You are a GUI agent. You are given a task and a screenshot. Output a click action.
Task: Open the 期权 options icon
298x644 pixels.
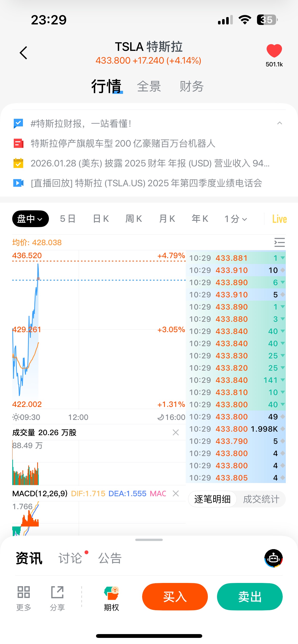click(x=112, y=593)
